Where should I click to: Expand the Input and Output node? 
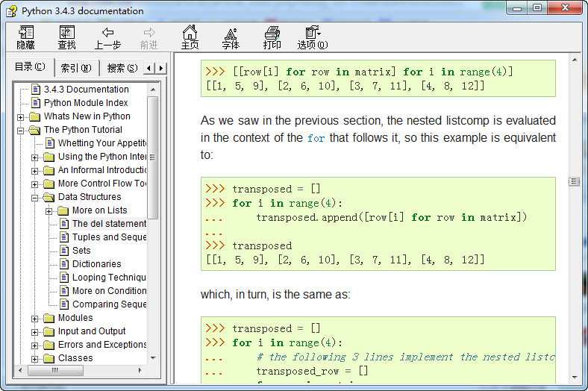point(35,333)
